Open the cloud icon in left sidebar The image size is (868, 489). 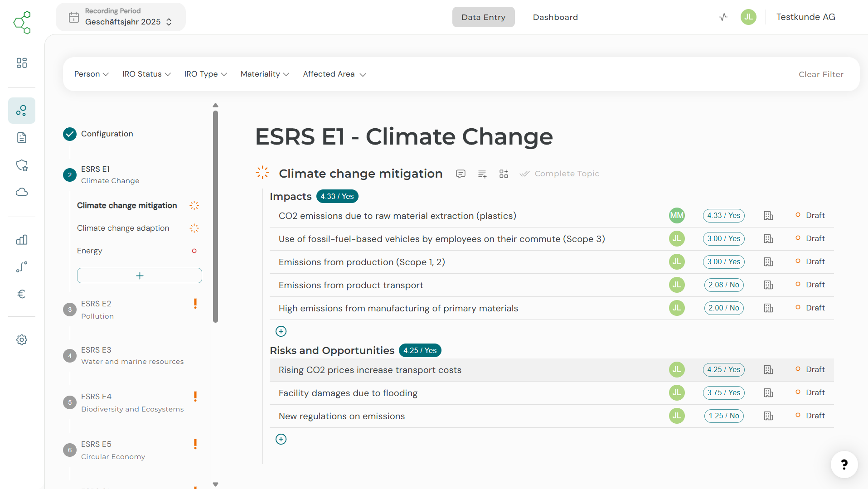point(22,192)
